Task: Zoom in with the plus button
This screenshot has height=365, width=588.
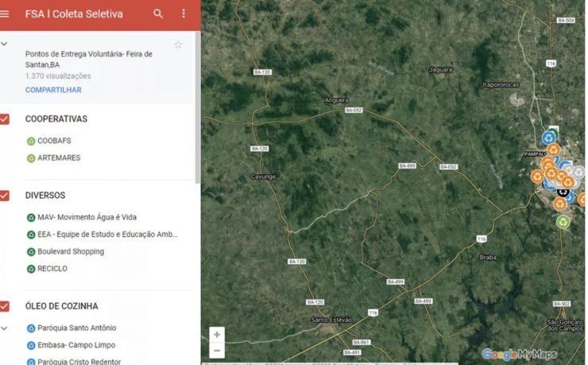Action: pos(217,335)
